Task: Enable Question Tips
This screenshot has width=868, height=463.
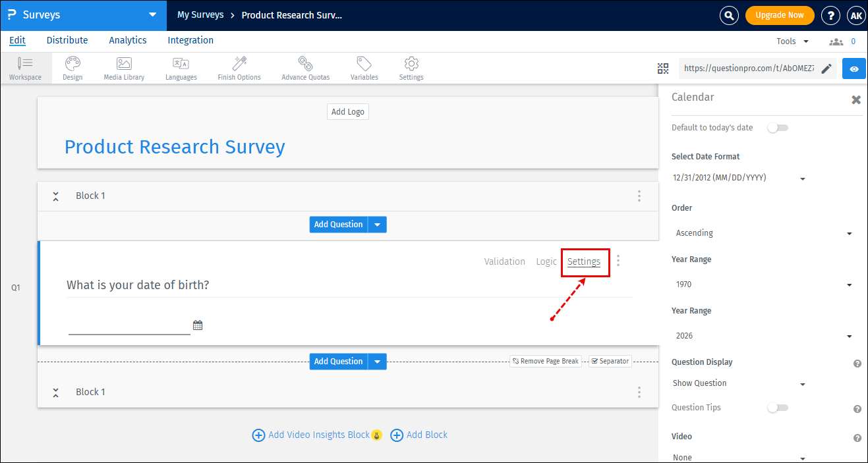Action: (x=777, y=408)
